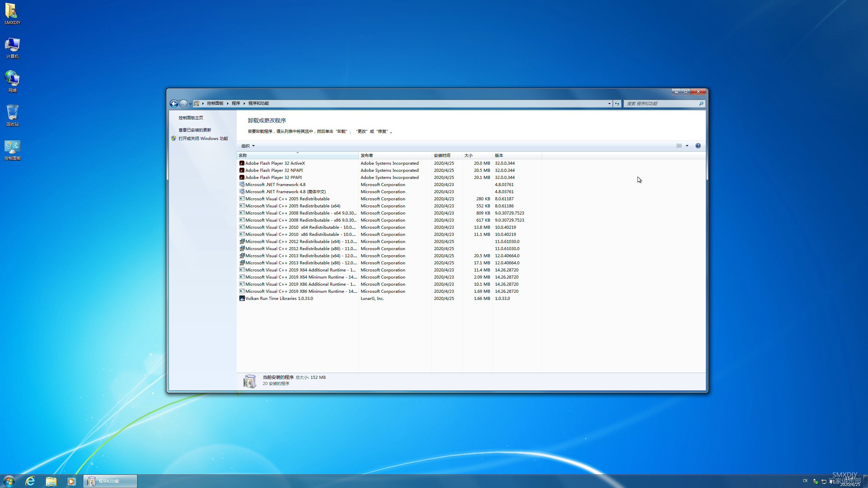
Task: Select Visual C++ 2013 Redistributable (x64) icon
Action: pyautogui.click(x=242, y=256)
